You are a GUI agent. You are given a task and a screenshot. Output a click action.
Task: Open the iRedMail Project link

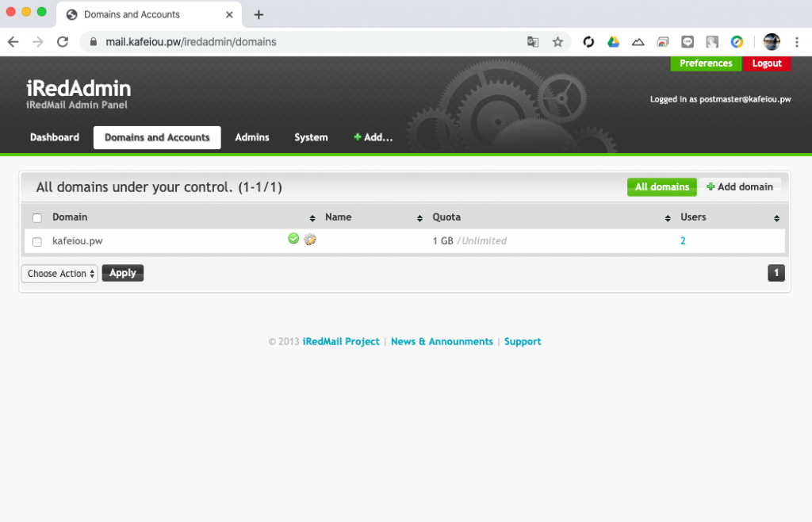pyautogui.click(x=341, y=341)
